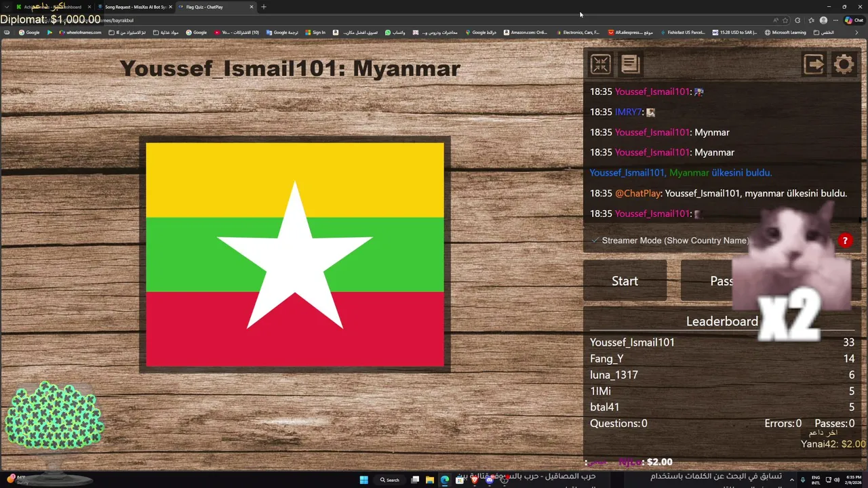Open the Sign In bookmark
The width and height of the screenshot is (868, 488).
(x=315, y=33)
